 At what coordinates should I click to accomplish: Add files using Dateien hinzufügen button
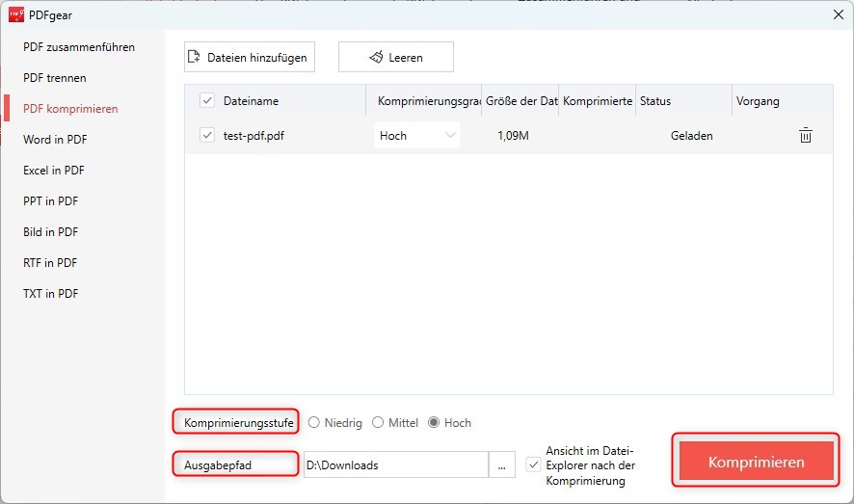point(250,57)
